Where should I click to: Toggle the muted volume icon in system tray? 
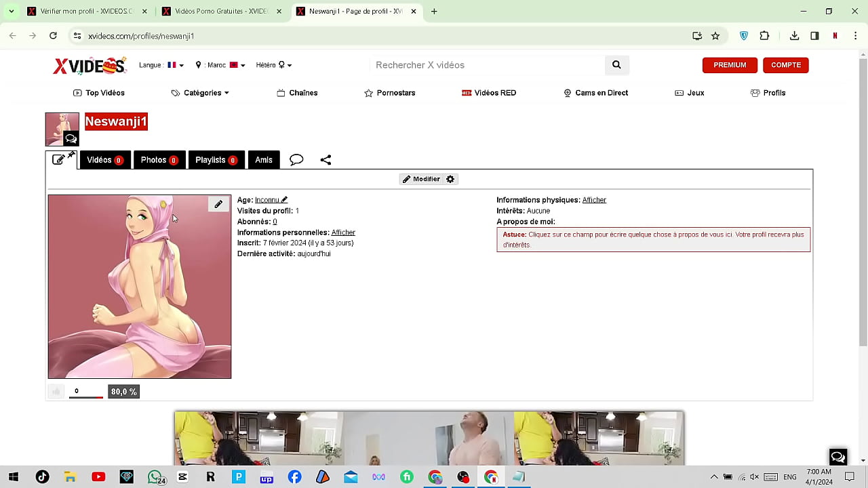[754, 477]
